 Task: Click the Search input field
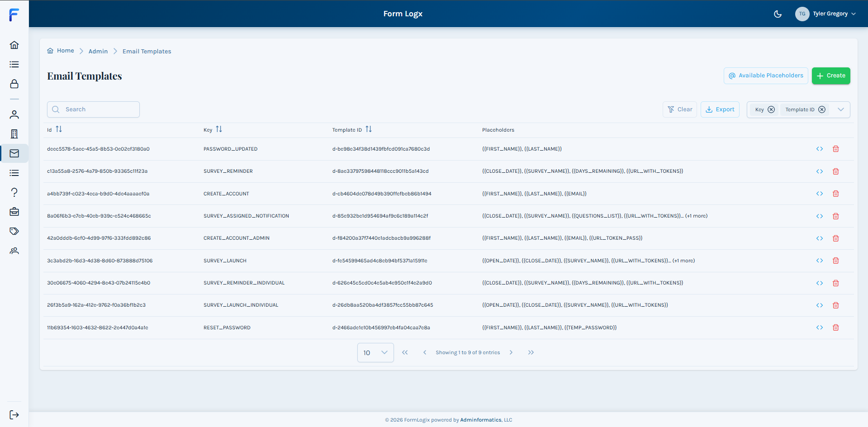point(93,109)
